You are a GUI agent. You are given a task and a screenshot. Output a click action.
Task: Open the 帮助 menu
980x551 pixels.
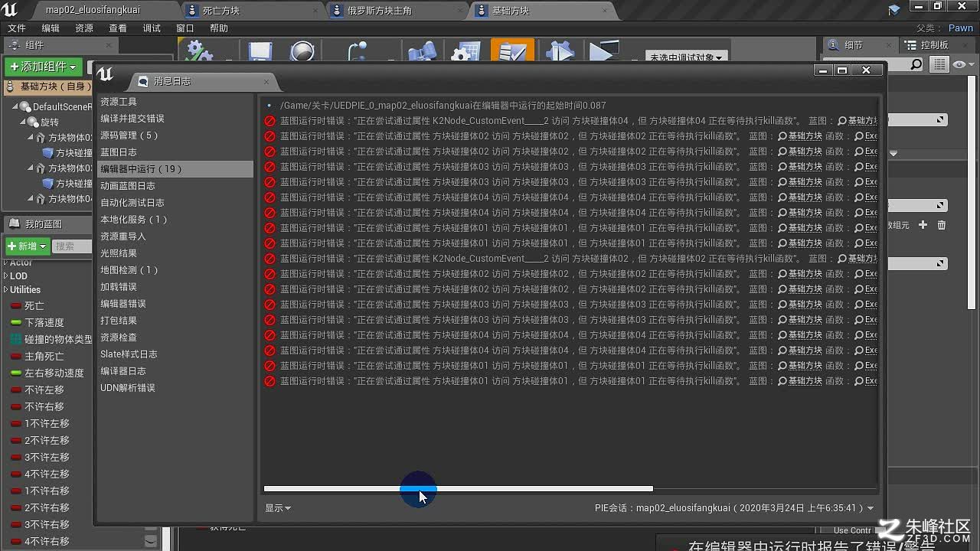[219, 28]
